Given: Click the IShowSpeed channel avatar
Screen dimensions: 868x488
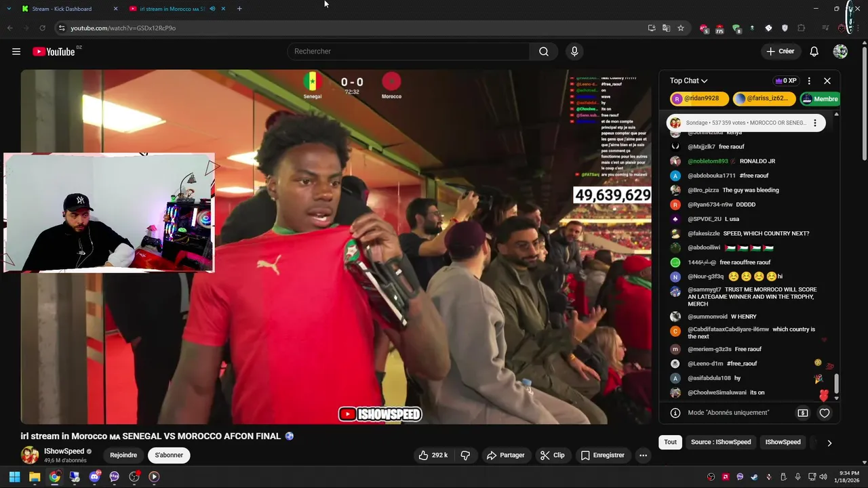Looking at the screenshot, I should click(30, 455).
